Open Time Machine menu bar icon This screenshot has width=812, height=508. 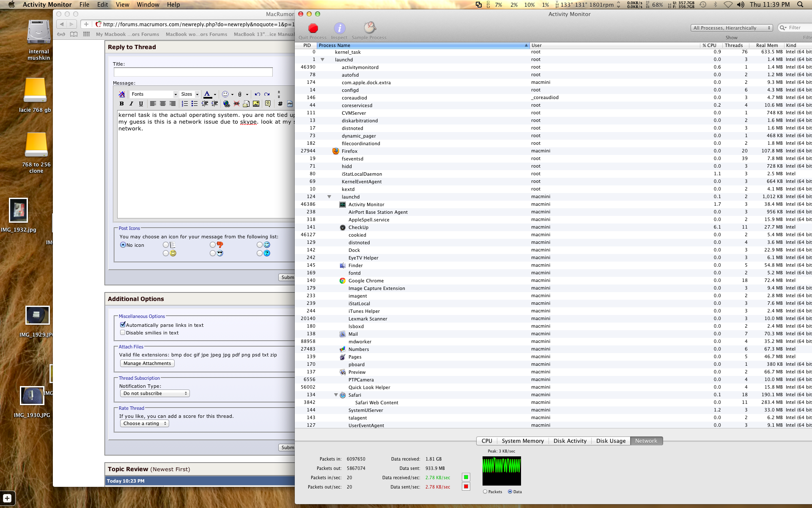click(x=703, y=5)
